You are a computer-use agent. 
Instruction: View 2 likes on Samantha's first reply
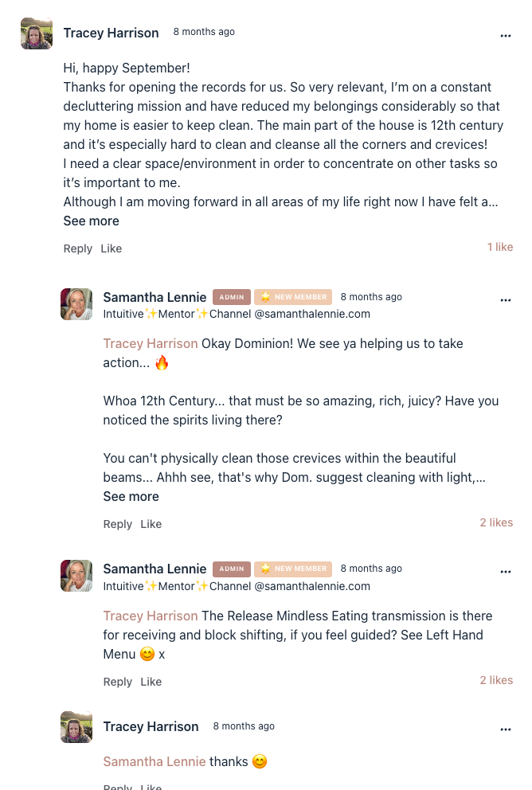coord(496,523)
